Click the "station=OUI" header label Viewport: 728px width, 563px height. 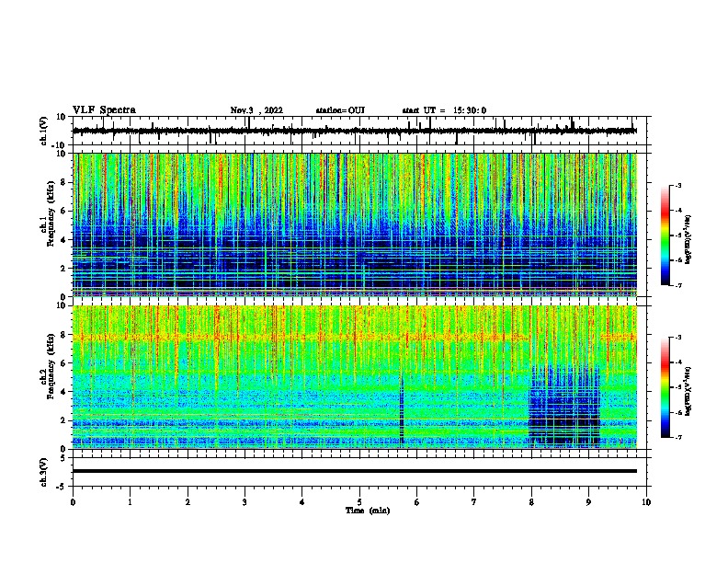(340, 110)
